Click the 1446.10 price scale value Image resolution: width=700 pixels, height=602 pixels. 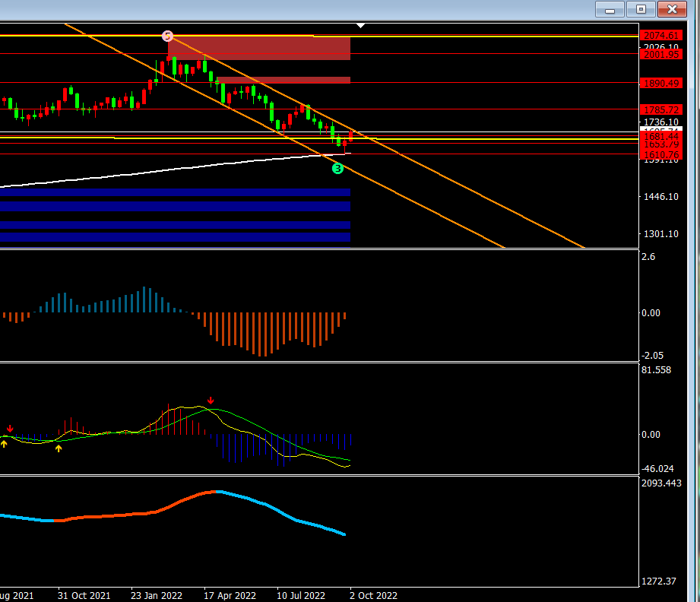pos(660,197)
